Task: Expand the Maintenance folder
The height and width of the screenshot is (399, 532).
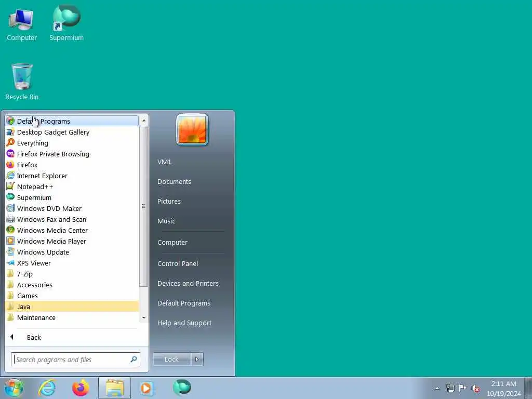Action: [x=72, y=317]
